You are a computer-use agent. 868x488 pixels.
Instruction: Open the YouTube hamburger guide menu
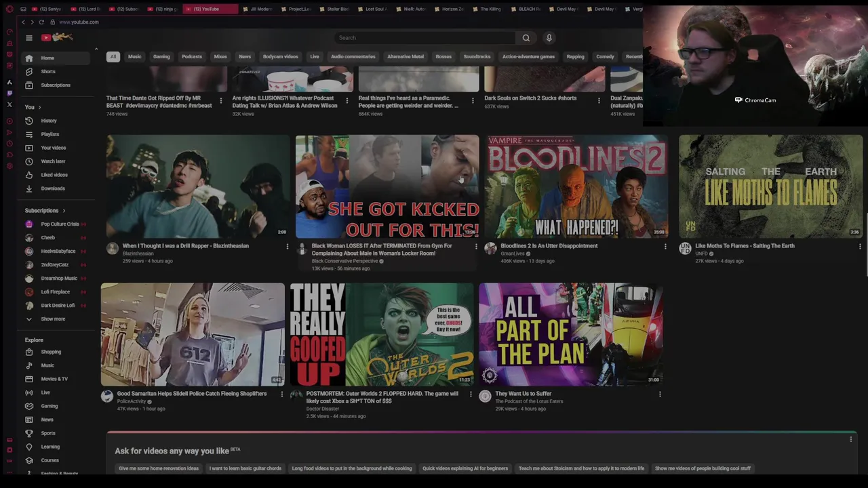coord(29,38)
